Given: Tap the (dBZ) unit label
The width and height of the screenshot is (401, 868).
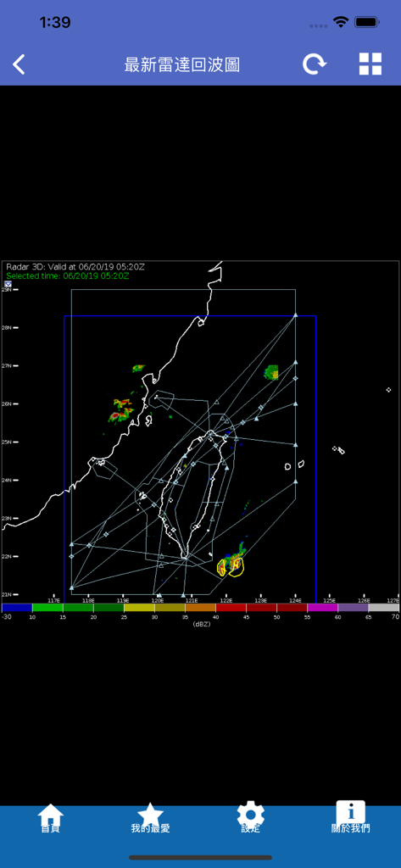Looking at the screenshot, I should pos(201,624).
